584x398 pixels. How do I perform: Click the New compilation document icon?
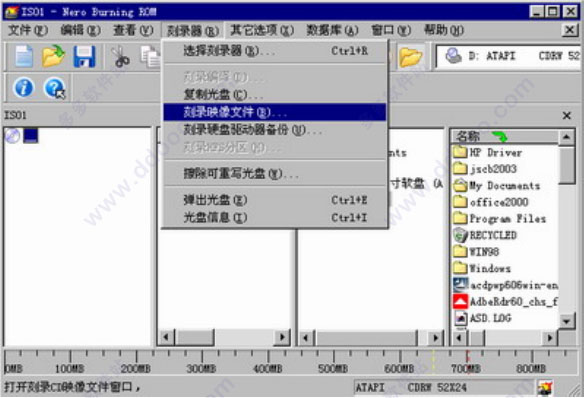24,56
